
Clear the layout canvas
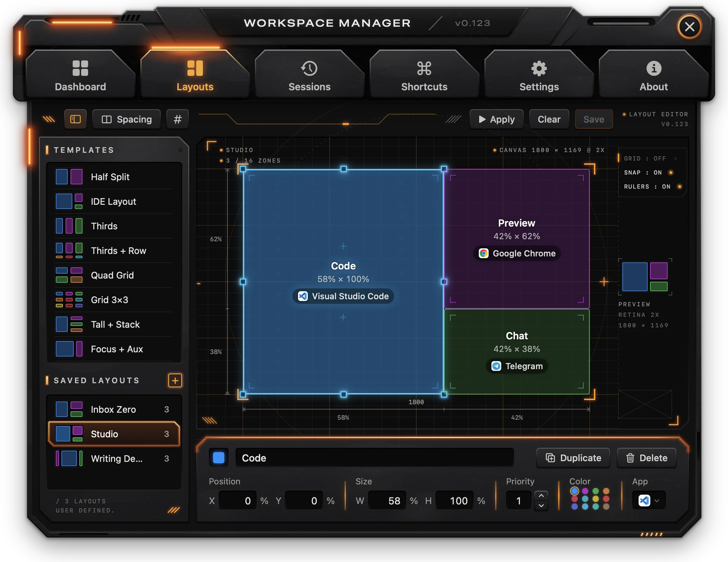click(549, 119)
